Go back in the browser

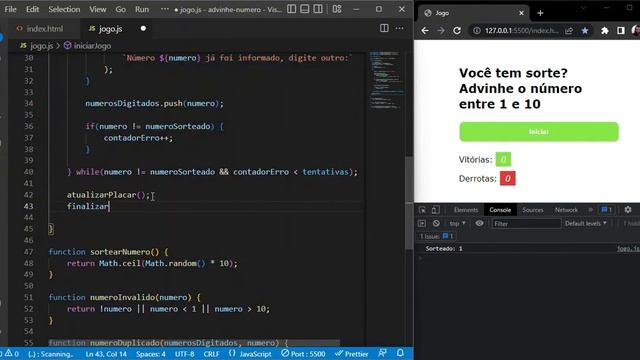pos(425,31)
